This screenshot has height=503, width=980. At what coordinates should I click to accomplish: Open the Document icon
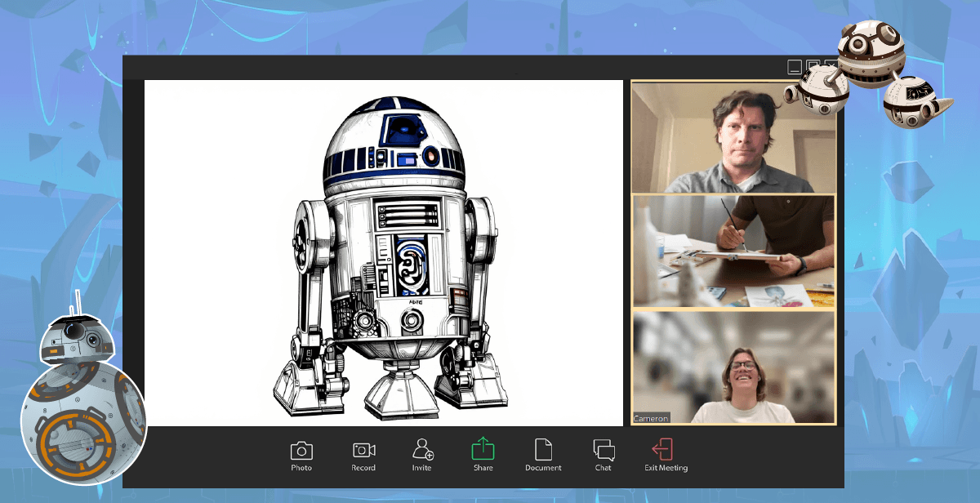543,449
